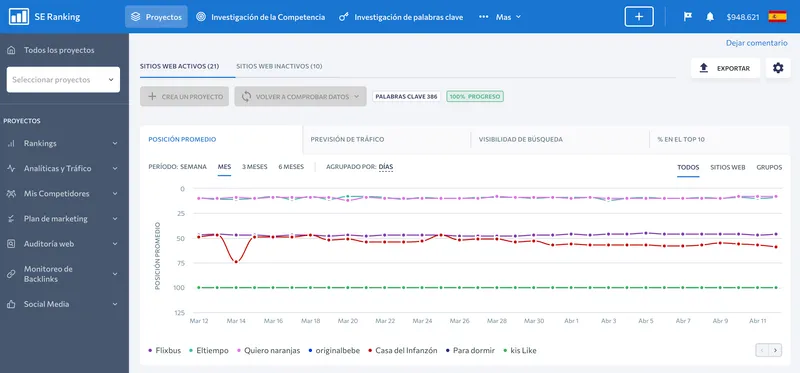This screenshot has height=373, width=800.
Task: Go to previous legend page arrow
Action: coord(762,351)
